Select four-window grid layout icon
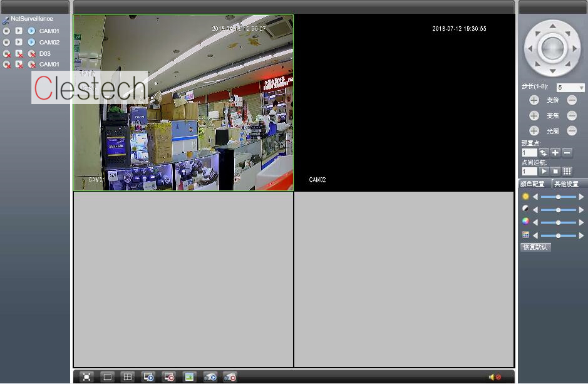588x384 pixels. (128, 377)
